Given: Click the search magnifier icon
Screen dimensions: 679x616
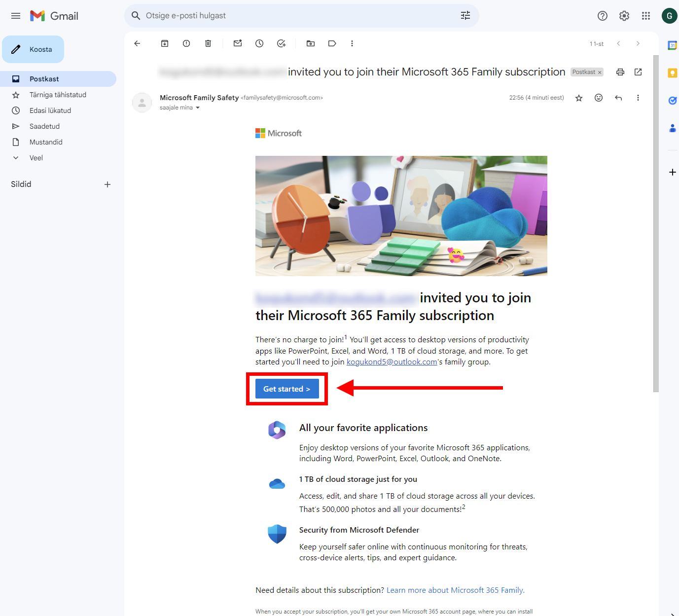Looking at the screenshot, I should (x=136, y=16).
